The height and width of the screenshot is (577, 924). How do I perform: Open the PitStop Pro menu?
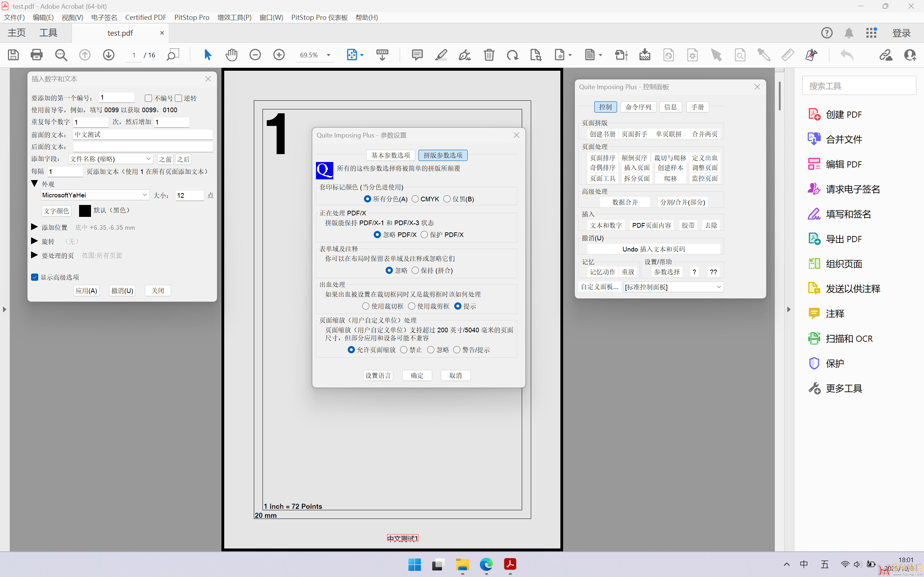point(192,18)
